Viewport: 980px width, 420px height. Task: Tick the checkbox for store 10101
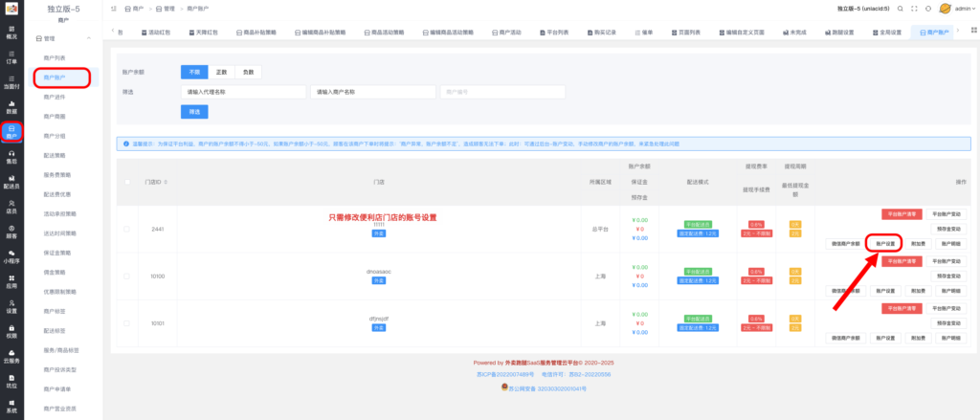click(127, 323)
